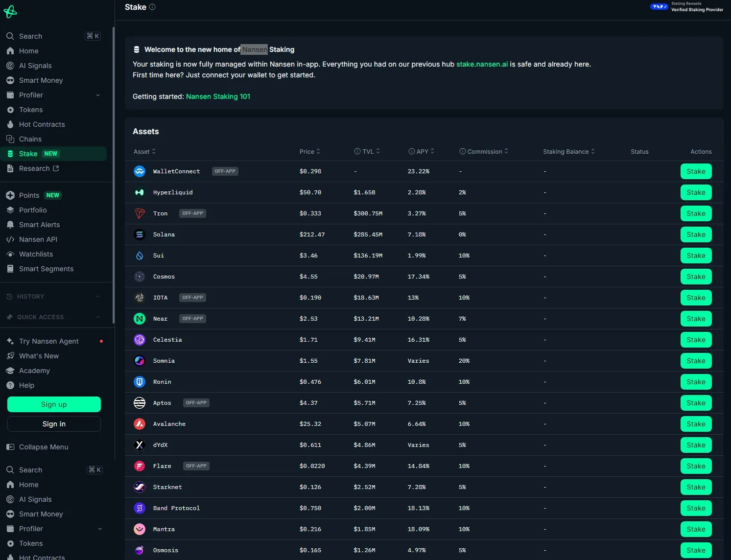Open the Nansen Staking 101 link
The image size is (731, 560).
[x=218, y=96]
